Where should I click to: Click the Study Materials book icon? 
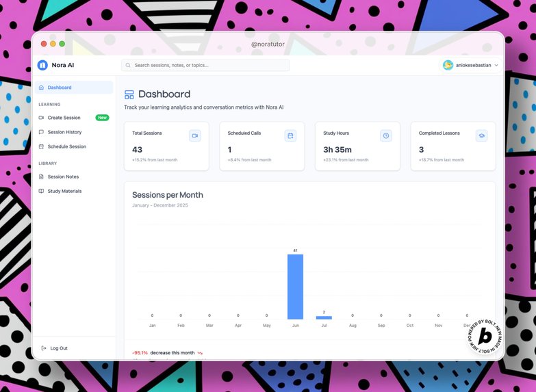[41, 191]
